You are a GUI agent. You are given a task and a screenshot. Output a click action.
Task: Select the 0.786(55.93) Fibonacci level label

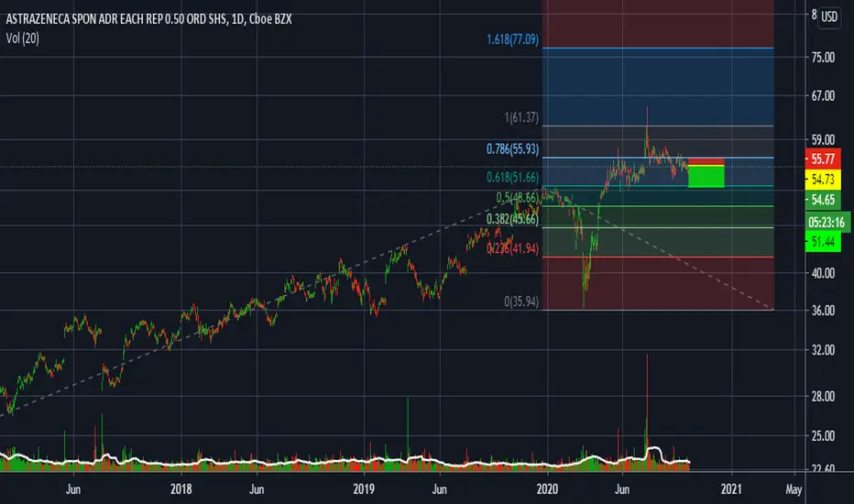click(x=512, y=148)
